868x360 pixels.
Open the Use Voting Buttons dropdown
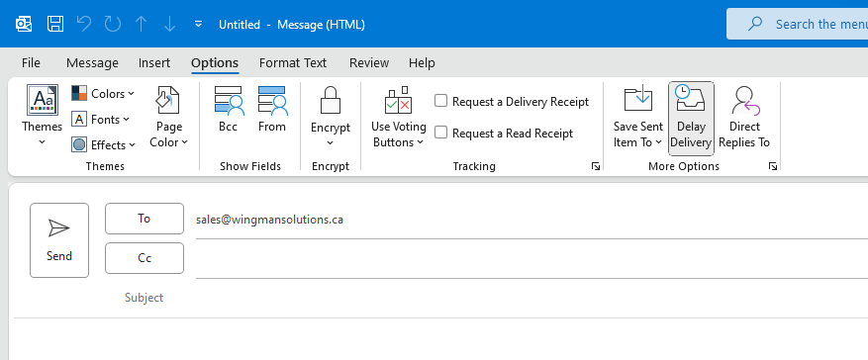click(x=399, y=118)
